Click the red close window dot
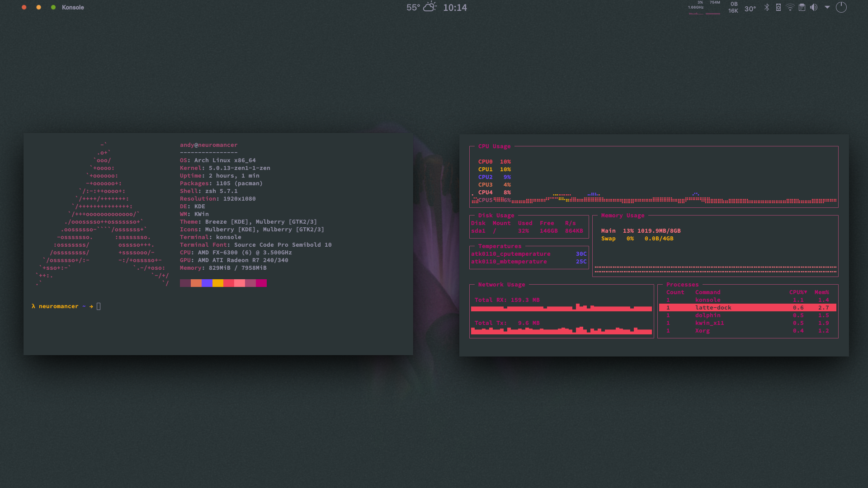The width and height of the screenshot is (868, 488). [x=24, y=7]
